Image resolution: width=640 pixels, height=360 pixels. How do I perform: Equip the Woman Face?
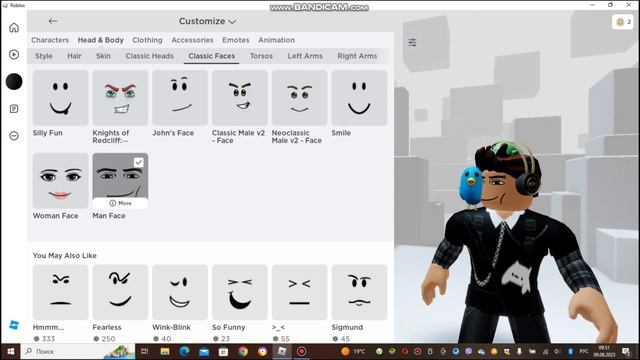tap(60, 181)
